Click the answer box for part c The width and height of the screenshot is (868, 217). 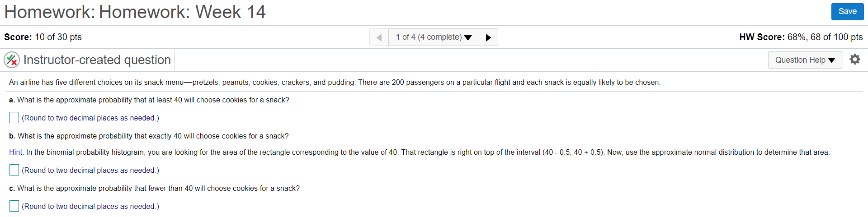pos(14,206)
